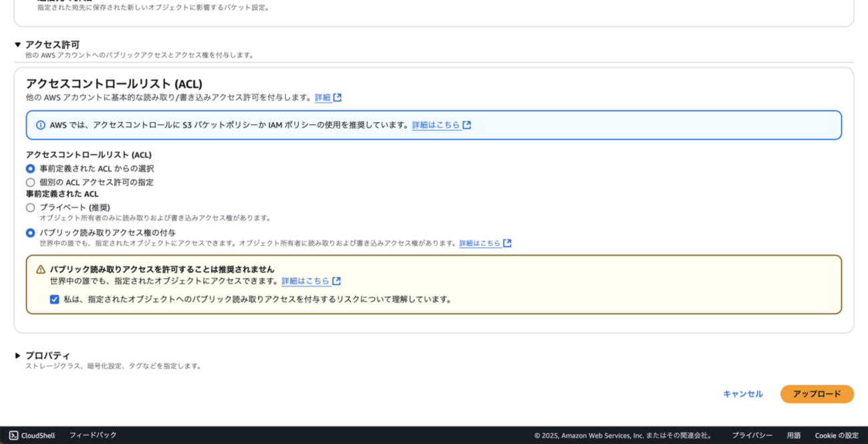The height and width of the screenshot is (444, 868).
Task: Click external-link icon next to ACL 詳細
Action: [x=338, y=97]
